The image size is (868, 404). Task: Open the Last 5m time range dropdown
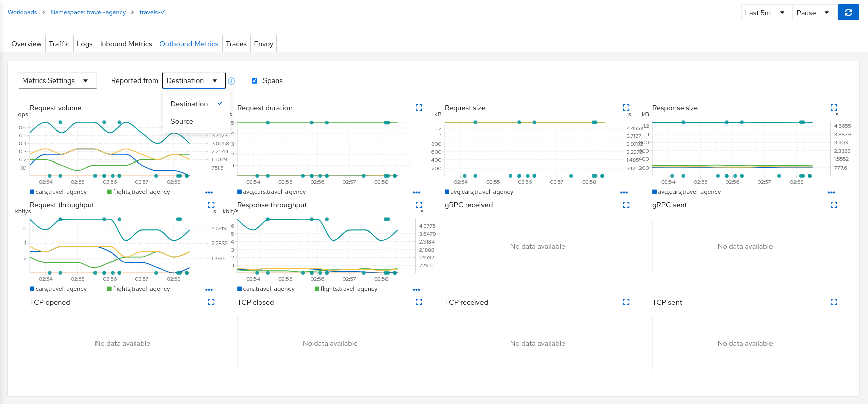[766, 13]
